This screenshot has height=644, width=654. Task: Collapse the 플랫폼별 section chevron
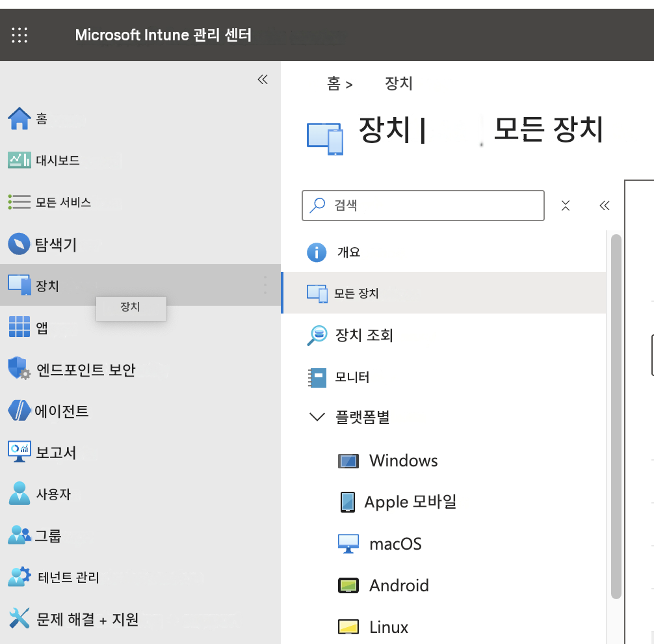(317, 417)
